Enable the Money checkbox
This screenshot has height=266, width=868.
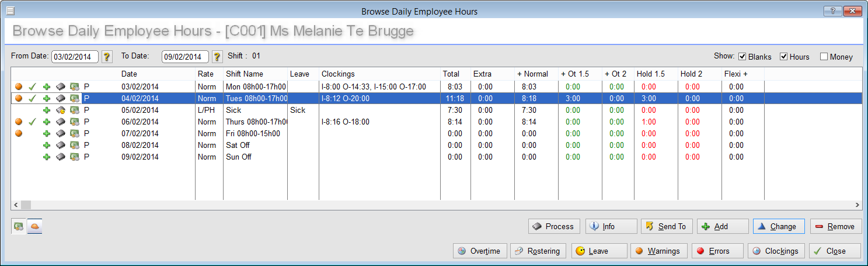(824, 57)
